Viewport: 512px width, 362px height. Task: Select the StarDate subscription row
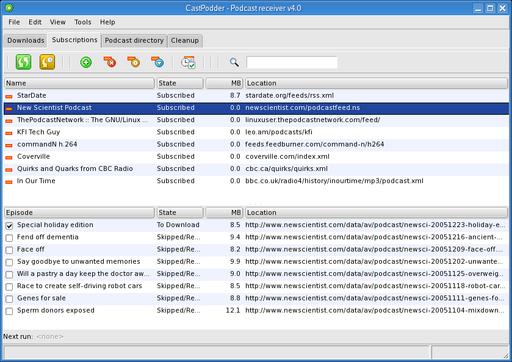coord(256,96)
